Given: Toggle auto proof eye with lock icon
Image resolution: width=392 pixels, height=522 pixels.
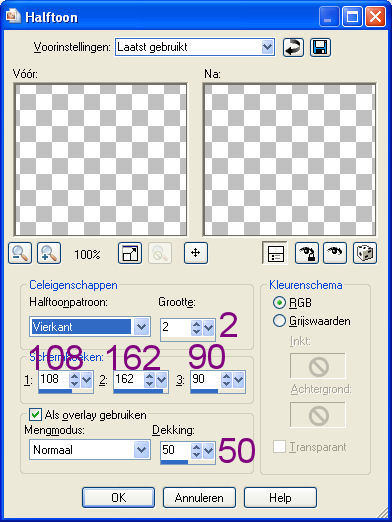Looking at the screenshot, I should [307, 253].
